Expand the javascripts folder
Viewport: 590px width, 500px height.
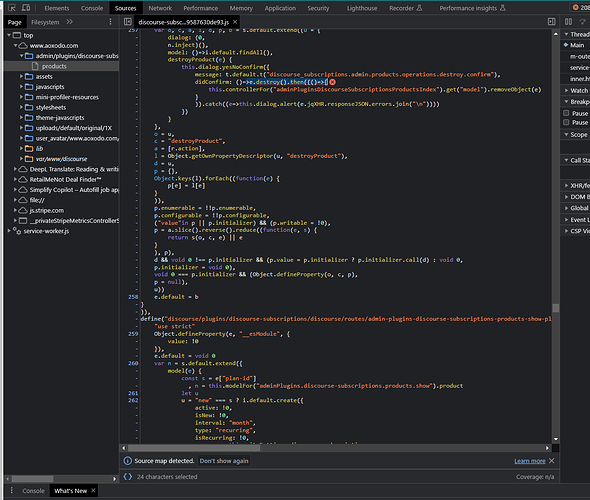point(21,87)
